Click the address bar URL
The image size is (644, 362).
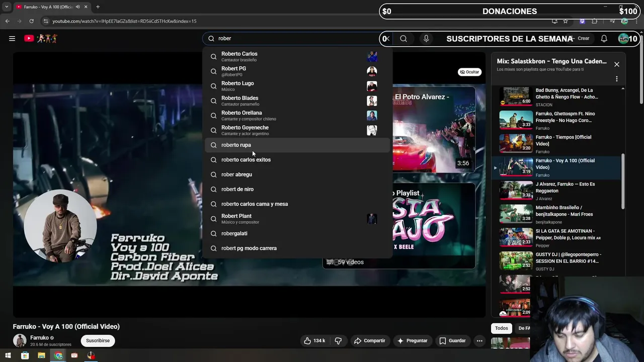tap(124, 21)
